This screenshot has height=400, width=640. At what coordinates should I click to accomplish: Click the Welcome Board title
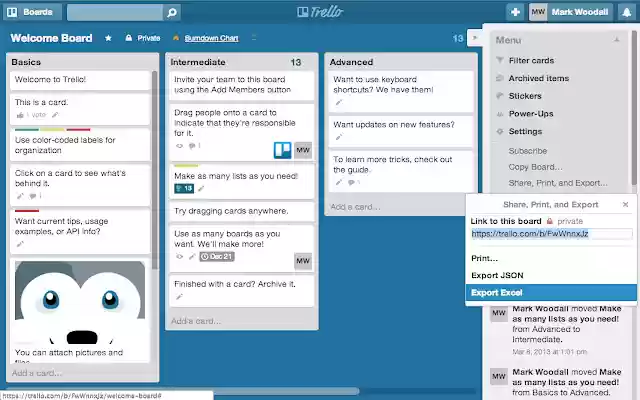[51, 38]
